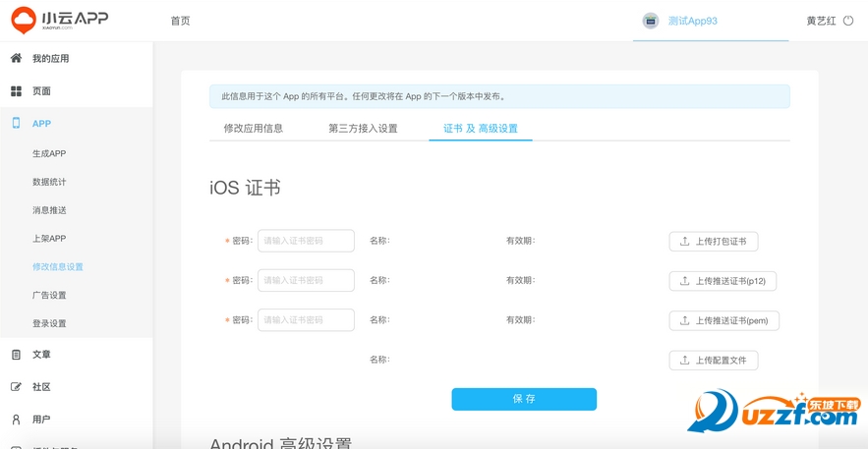Screen dimensions: 868x449
Task: Select 登录设置 in the sidebar
Action: pos(49,323)
